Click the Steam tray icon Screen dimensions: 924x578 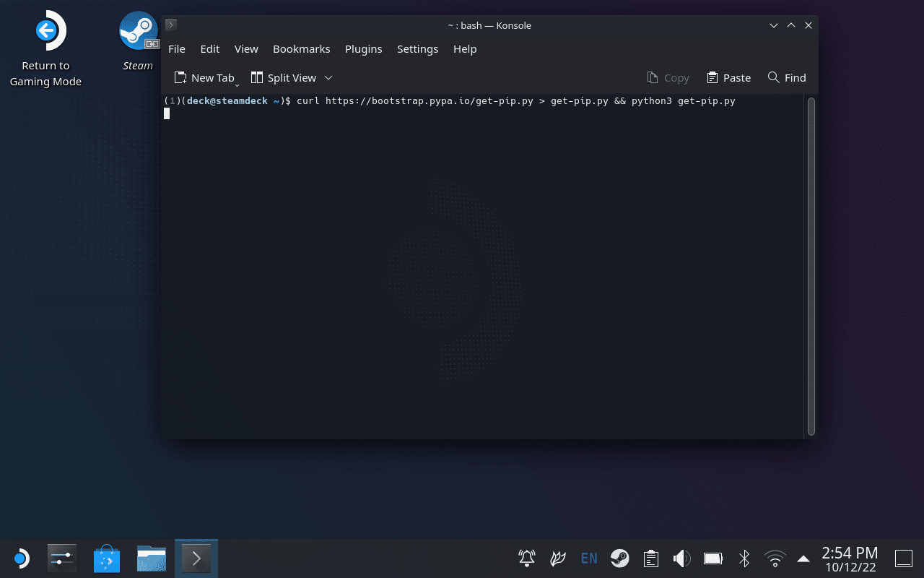619,558
